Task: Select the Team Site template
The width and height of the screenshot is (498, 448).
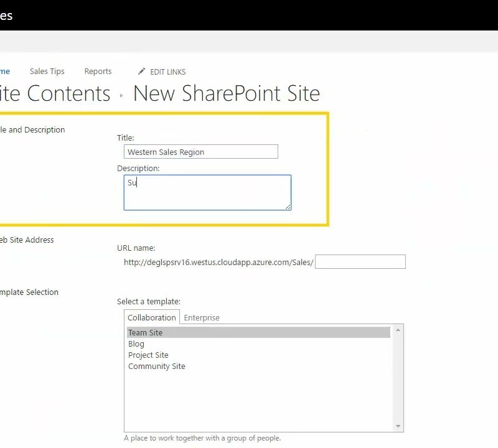Action: 145,333
